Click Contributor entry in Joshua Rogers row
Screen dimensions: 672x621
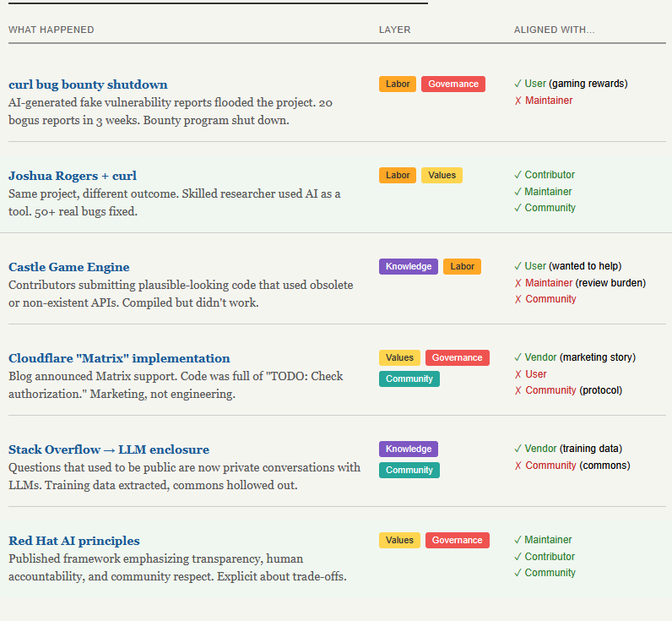545,175
